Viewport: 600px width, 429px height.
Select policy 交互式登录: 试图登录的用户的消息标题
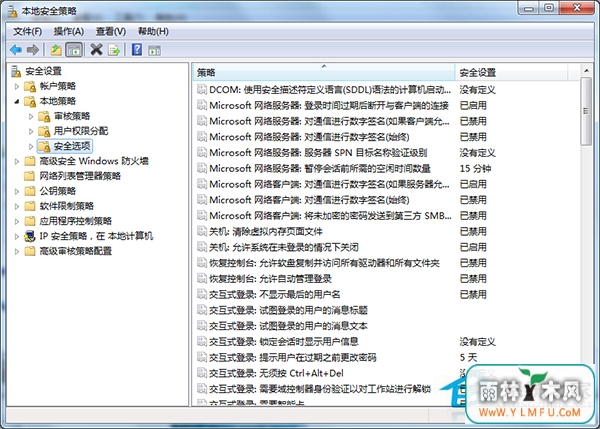point(288,310)
